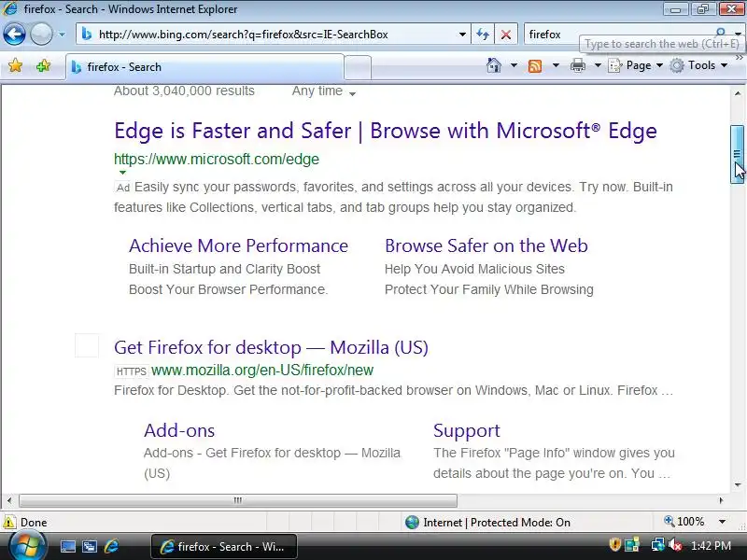Open Get Firefox for desktop Mozilla result

point(271,347)
